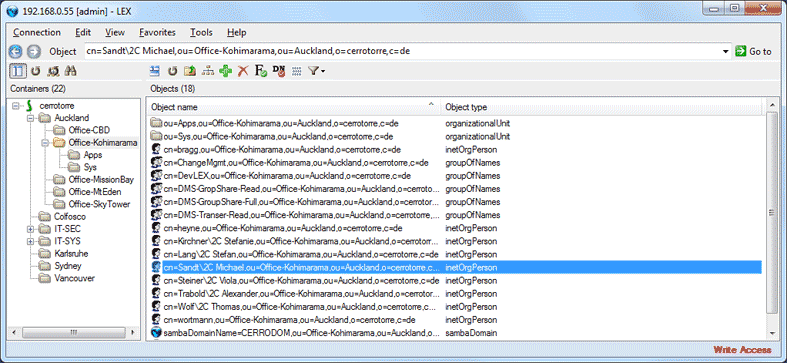Open column chooser grid icon

pyautogui.click(x=296, y=71)
